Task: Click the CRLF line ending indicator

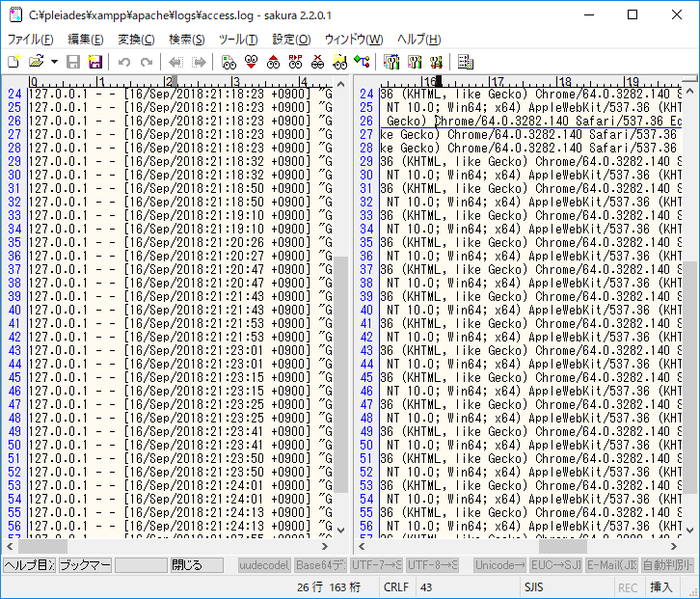Action: tap(396, 586)
